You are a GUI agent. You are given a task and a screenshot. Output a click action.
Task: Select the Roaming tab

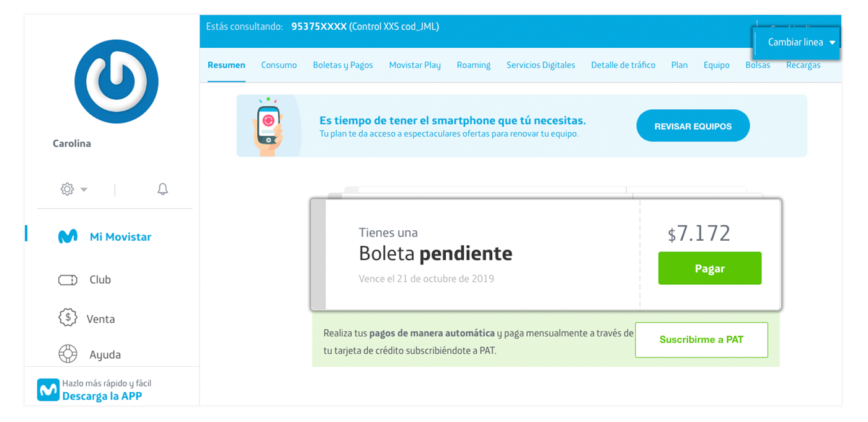[x=474, y=65]
